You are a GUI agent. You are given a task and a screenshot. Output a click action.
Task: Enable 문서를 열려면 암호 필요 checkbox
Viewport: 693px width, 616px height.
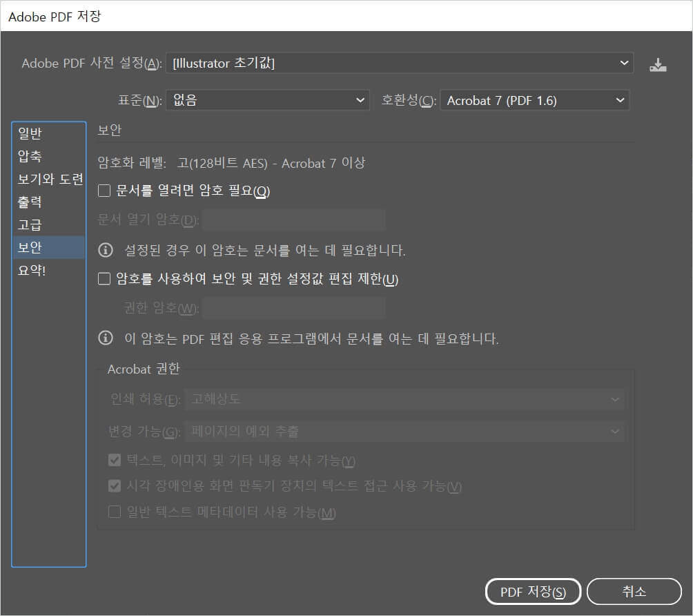[104, 191]
